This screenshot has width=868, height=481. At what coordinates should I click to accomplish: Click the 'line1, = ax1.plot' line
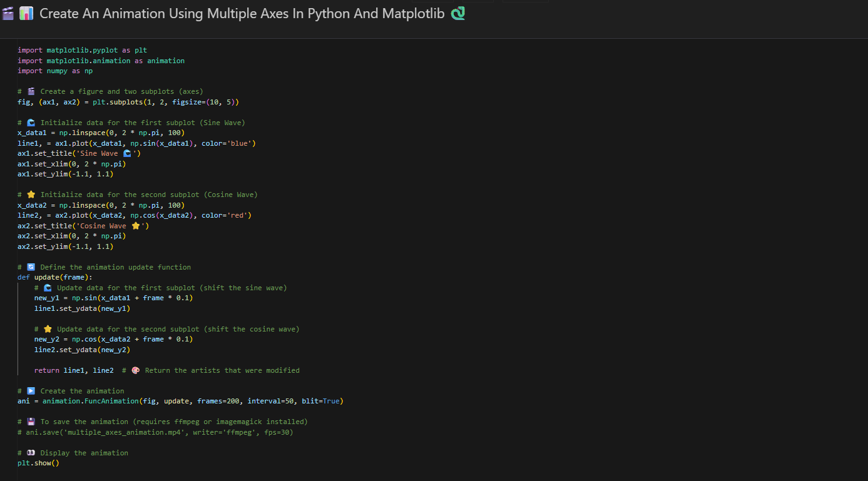136,143
